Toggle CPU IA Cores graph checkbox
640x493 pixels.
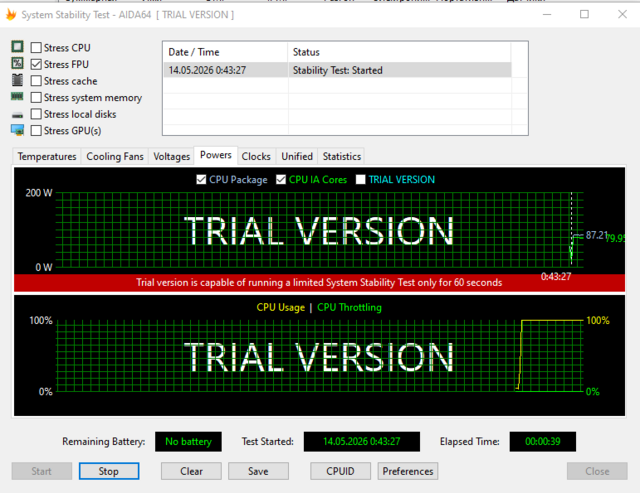[281, 180]
